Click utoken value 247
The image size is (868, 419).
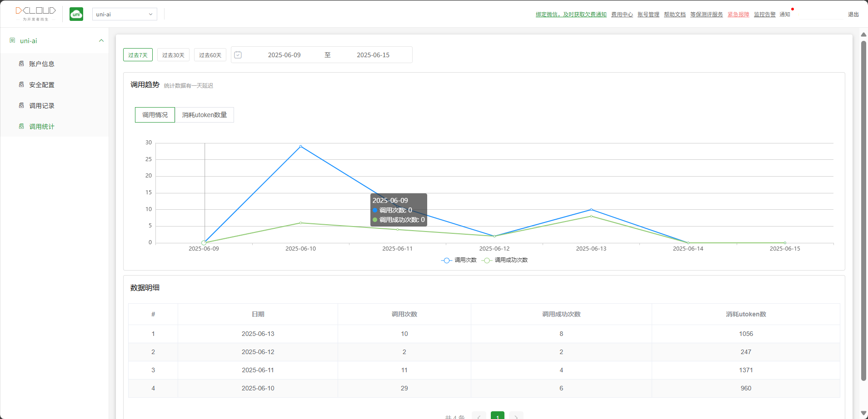[x=746, y=352]
